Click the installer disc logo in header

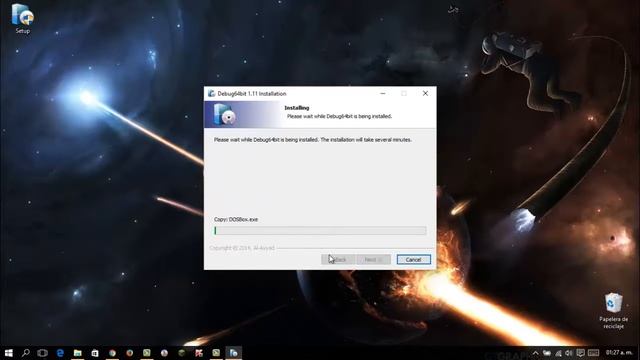pos(224,115)
